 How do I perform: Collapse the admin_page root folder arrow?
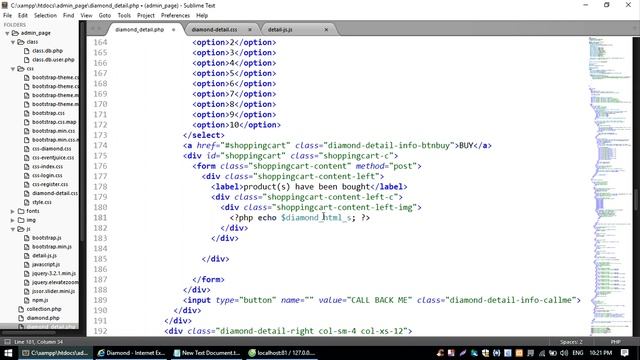[7, 33]
